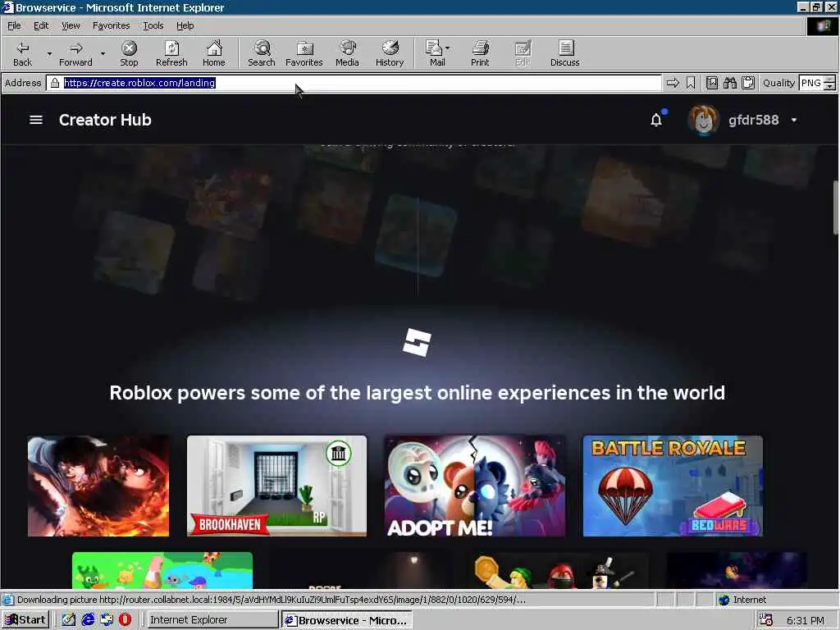Go back with the Back toolbar button
The image size is (840, 630).
(22, 53)
